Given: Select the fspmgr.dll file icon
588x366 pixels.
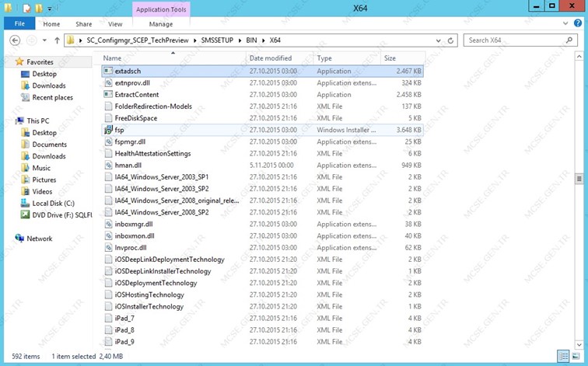Looking at the screenshot, I should pos(108,141).
